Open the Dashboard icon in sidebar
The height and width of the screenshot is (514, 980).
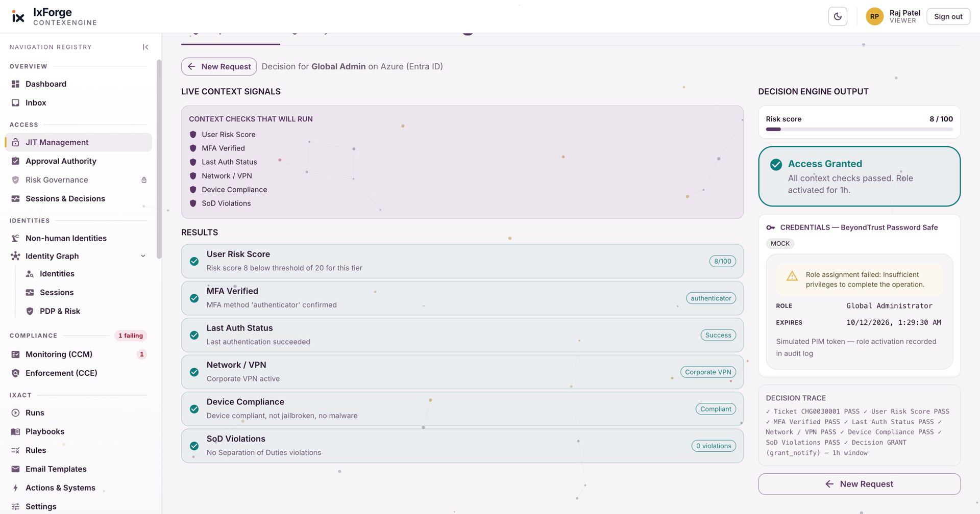click(15, 84)
